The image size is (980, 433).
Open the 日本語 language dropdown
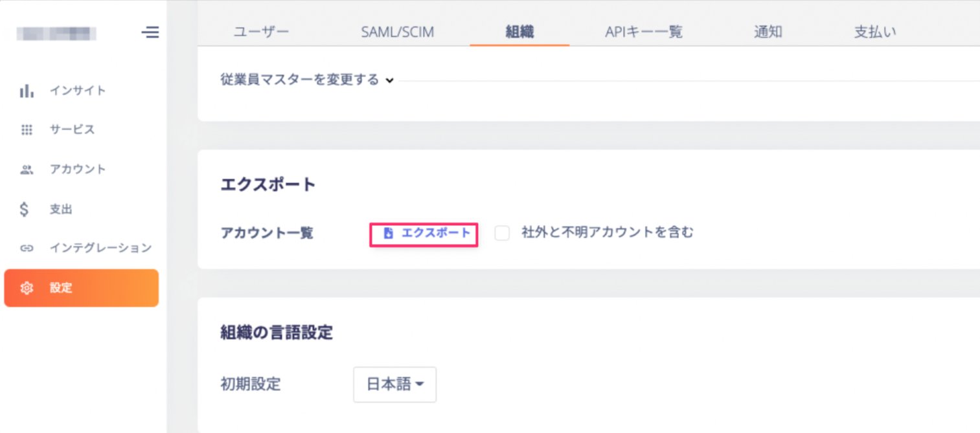click(395, 384)
